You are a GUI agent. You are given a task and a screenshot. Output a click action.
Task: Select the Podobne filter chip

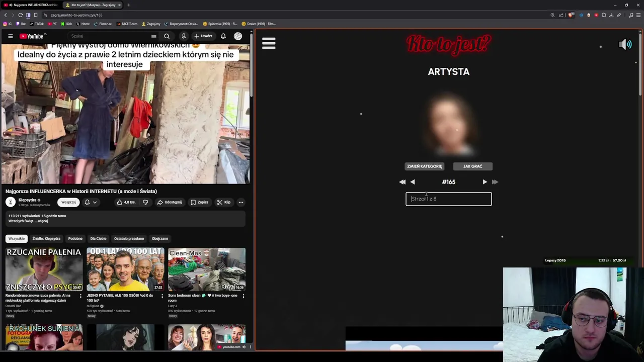75,239
